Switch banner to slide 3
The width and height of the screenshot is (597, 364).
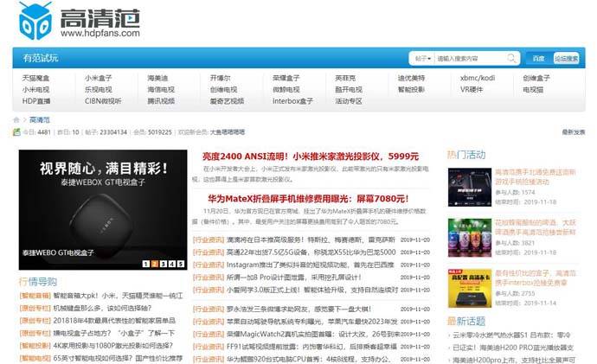click(164, 264)
